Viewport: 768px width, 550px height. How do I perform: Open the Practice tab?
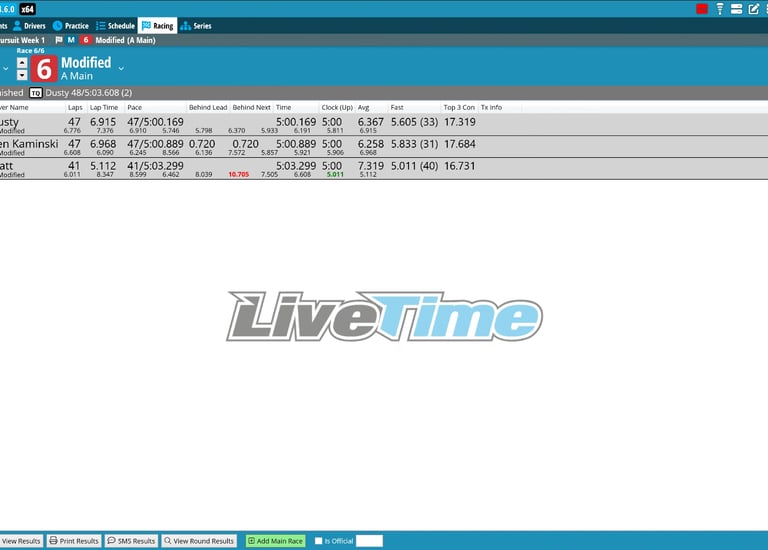(x=71, y=26)
